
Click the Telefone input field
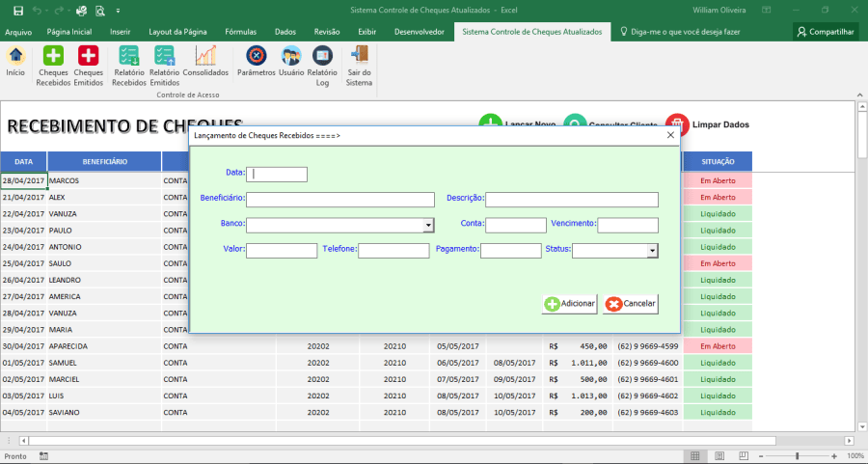(393, 251)
